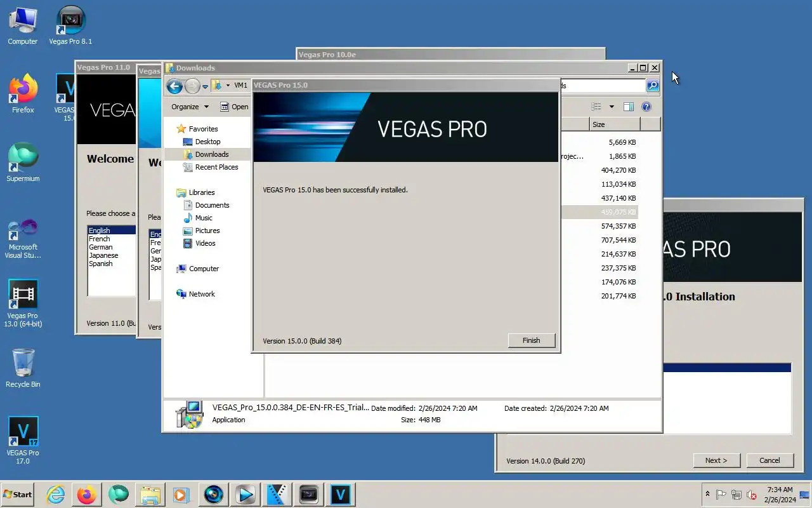This screenshot has width=812, height=508.
Task: Open the Recycle Bin
Action: (23, 368)
